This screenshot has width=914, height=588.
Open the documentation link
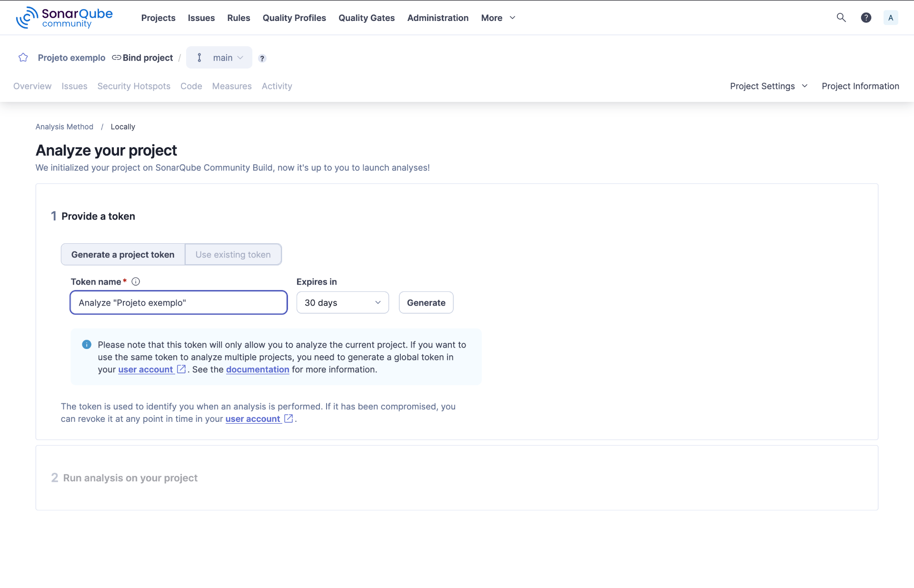pyautogui.click(x=258, y=369)
